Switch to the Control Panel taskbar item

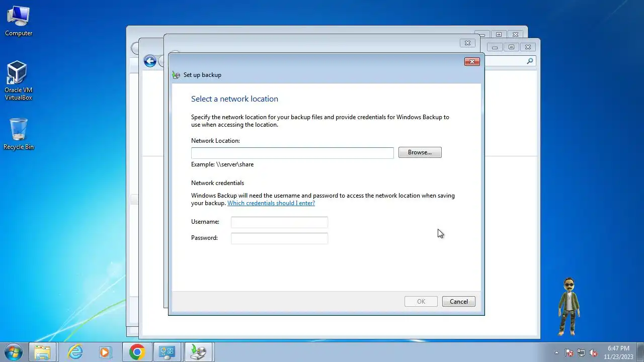coord(167,352)
